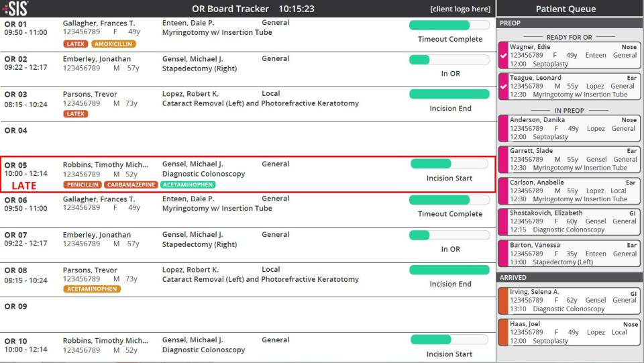Viewport: 644px width, 363px height.
Task: Click the green ACETAMINOPHEN tag in OR 05
Action: coord(188,185)
